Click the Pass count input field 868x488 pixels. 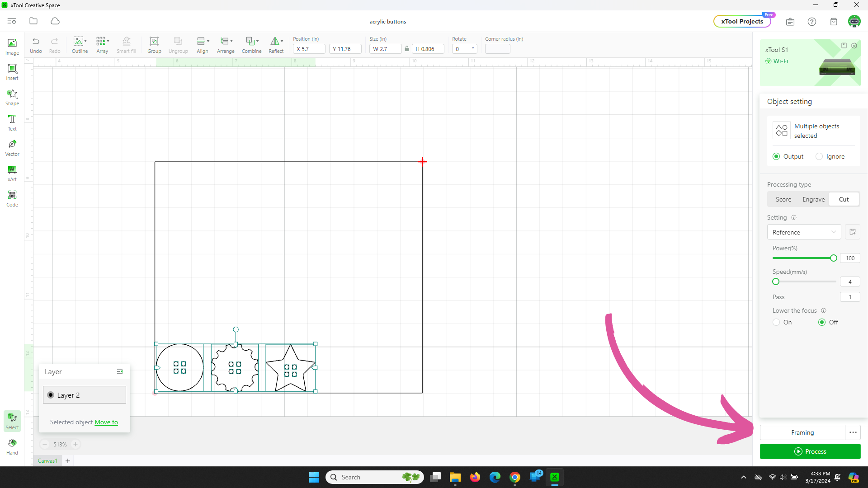[850, 297]
